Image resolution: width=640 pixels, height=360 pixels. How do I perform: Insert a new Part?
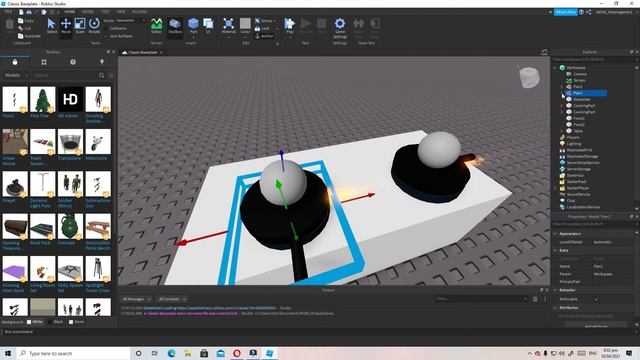193,26
